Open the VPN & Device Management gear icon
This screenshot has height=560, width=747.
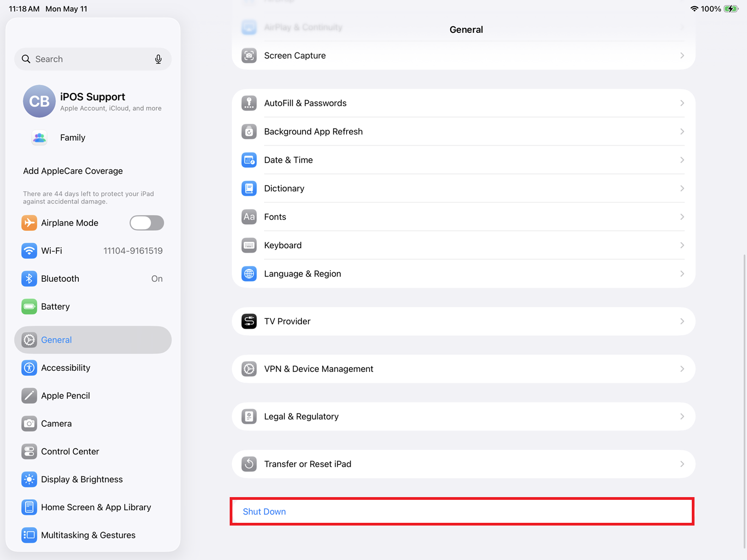(x=249, y=369)
